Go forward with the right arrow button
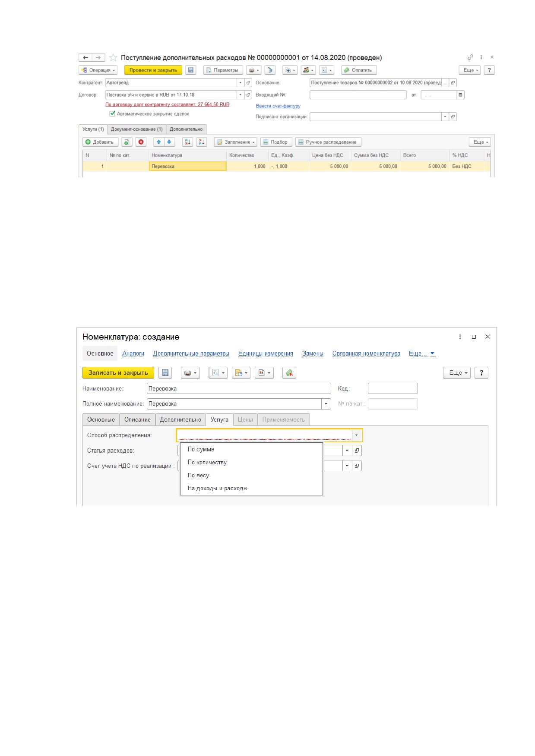This screenshot has height=756, width=535. (98, 57)
